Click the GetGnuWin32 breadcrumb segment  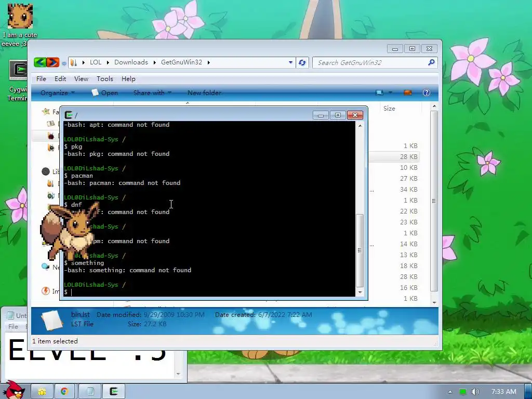point(181,62)
